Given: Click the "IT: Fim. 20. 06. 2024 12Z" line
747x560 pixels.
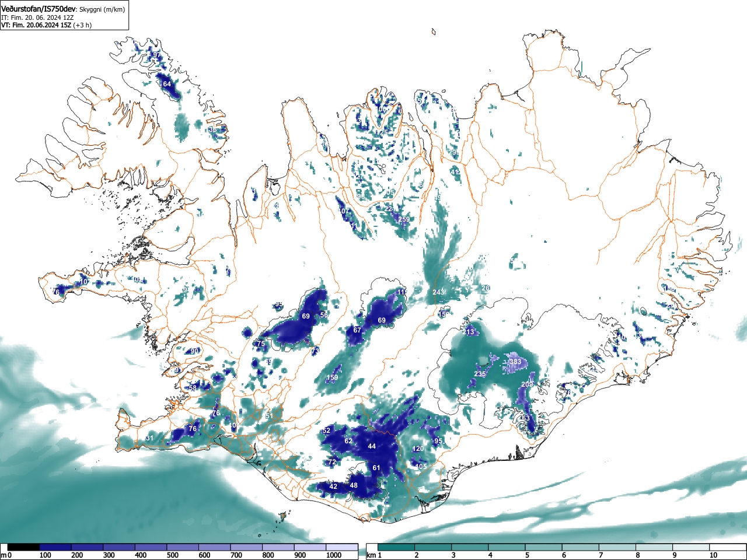Looking at the screenshot, I should pos(37,18).
